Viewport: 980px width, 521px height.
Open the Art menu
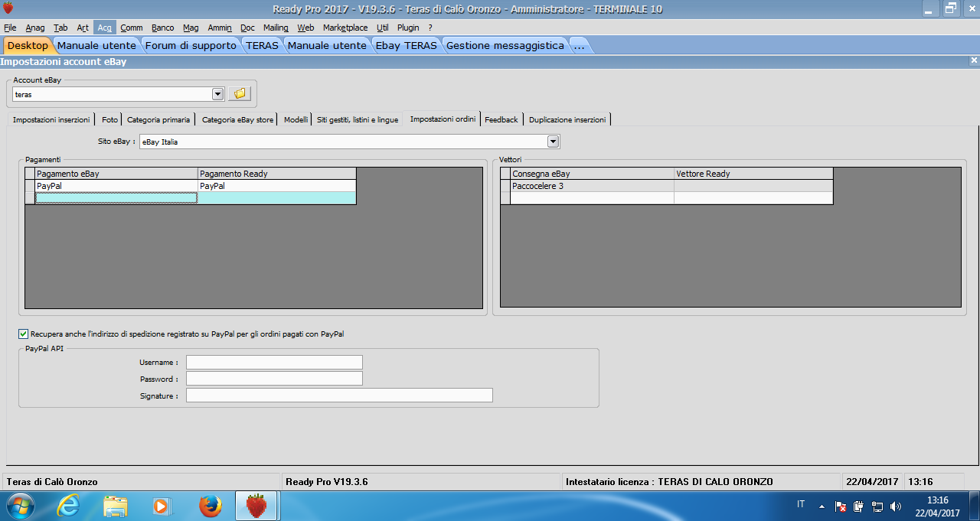pos(83,28)
